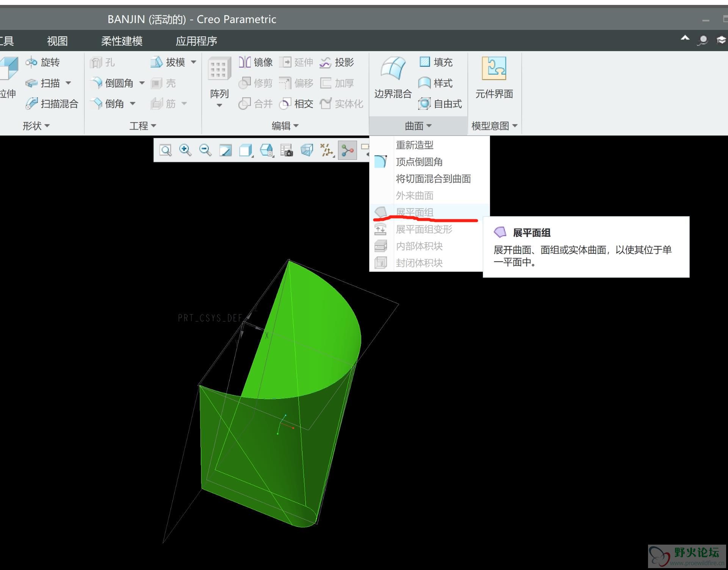728x570 pixels.
Task: Expand the 编辑 group overflow
Action: pyautogui.click(x=285, y=126)
